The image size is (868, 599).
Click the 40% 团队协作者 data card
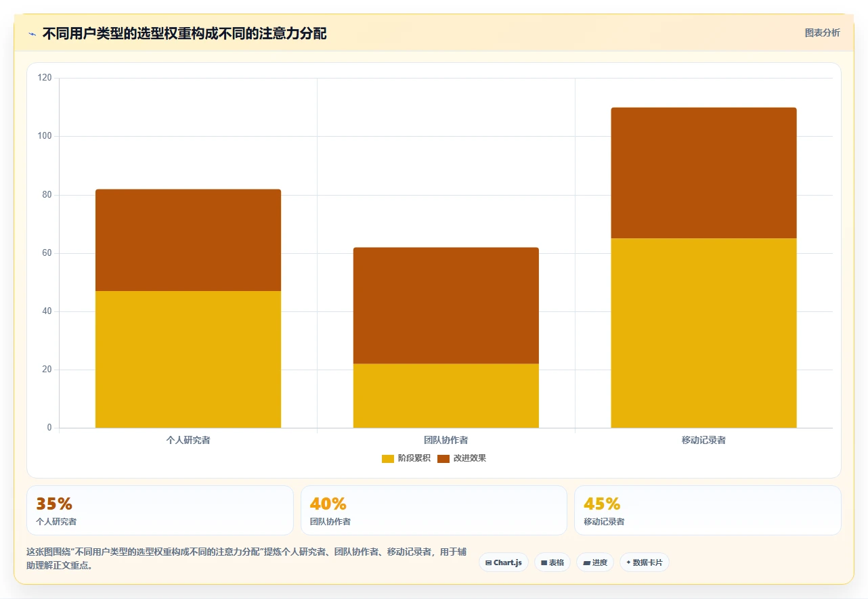434,510
